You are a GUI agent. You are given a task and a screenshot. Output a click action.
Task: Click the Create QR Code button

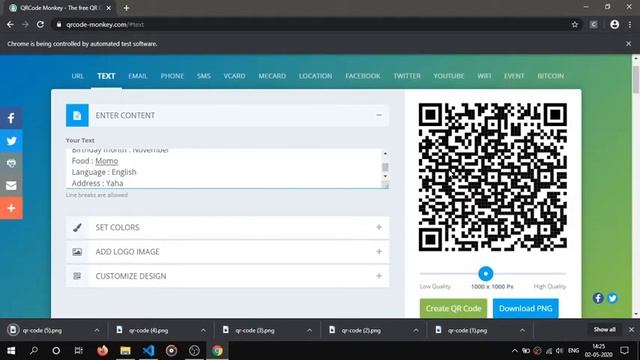click(453, 309)
